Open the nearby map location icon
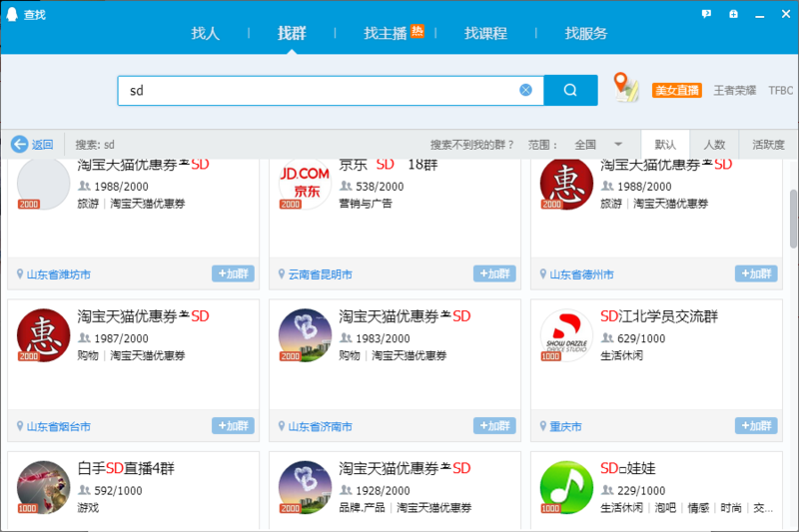The image size is (799, 532). tap(626, 87)
